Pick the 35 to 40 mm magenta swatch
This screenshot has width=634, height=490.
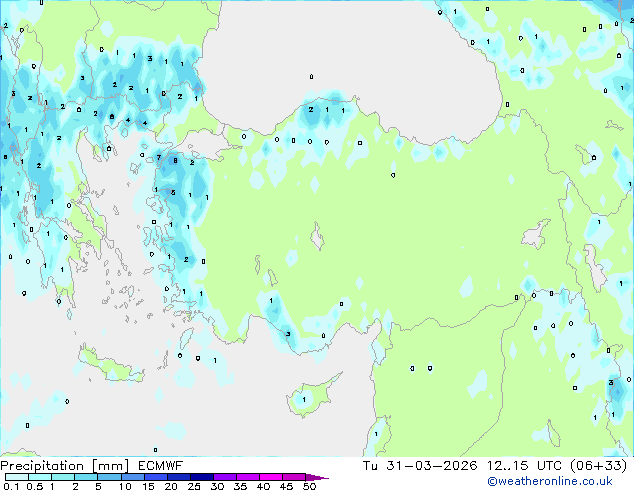(247, 477)
